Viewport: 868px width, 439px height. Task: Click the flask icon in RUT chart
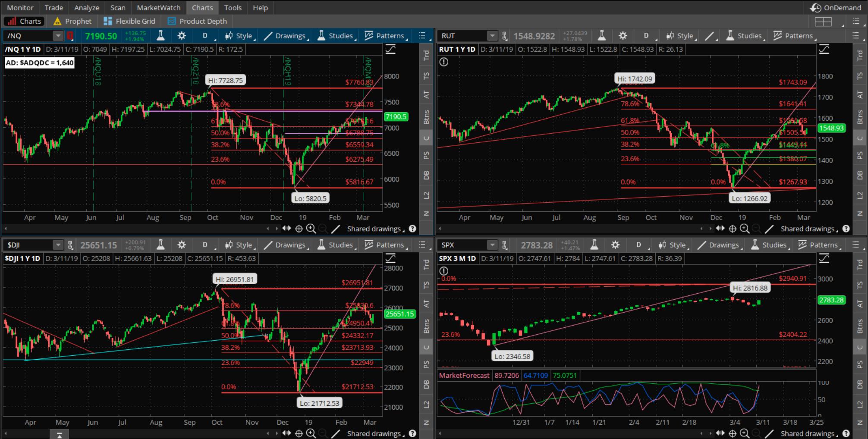[x=601, y=36]
